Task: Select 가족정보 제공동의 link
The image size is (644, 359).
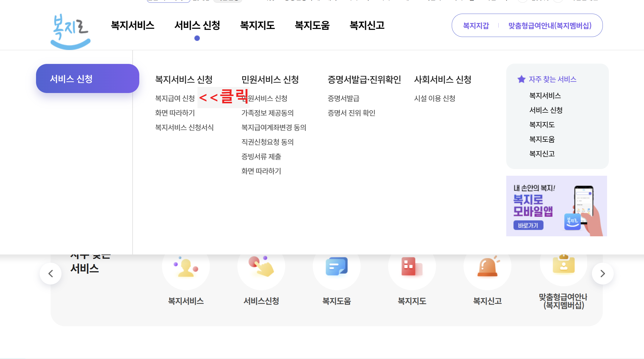Action: (267, 113)
